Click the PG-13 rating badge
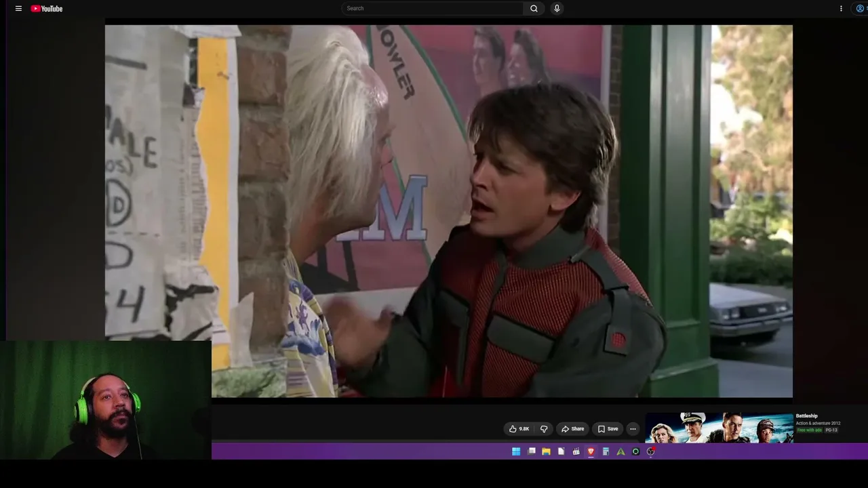Screen dimensions: 868x488 [831, 430]
